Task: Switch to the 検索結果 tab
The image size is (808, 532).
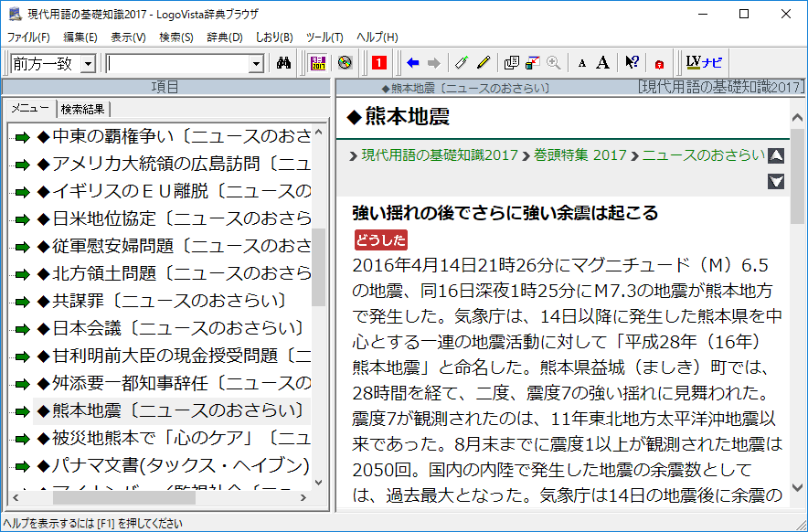Action: pyautogui.click(x=82, y=109)
